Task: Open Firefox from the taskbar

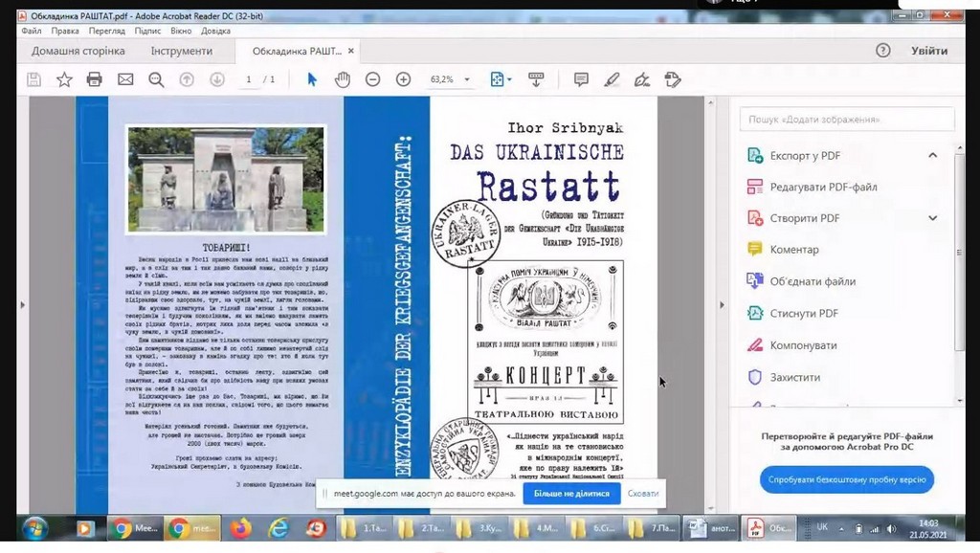Action: click(x=239, y=528)
